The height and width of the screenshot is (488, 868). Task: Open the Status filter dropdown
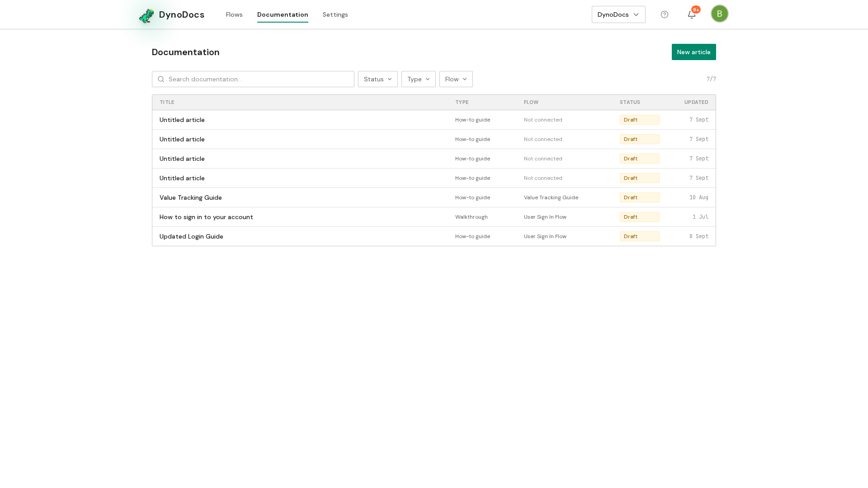(x=378, y=79)
